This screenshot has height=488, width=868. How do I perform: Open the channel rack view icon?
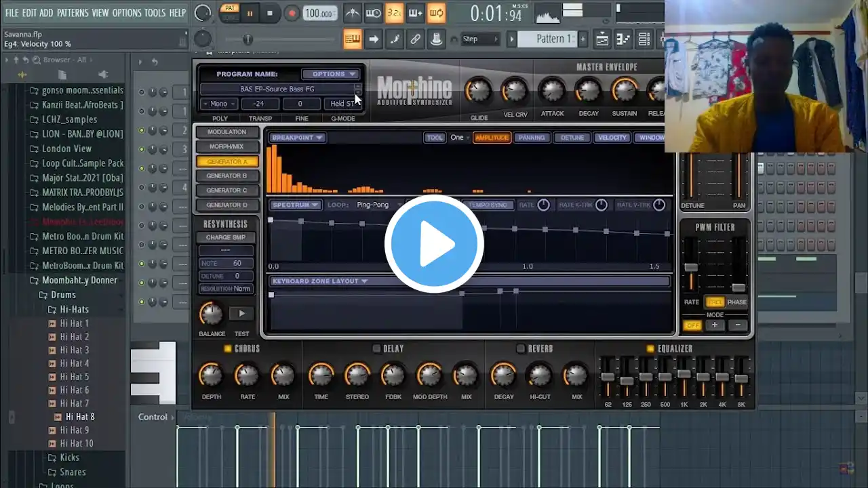[644, 39]
